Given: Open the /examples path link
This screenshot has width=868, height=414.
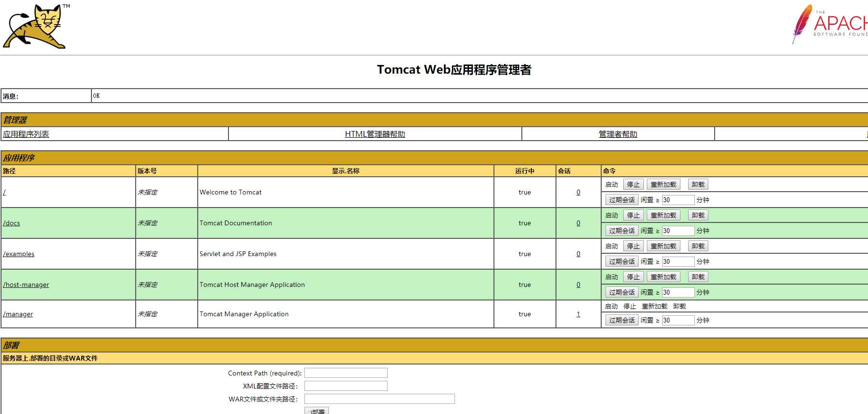Looking at the screenshot, I should (x=19, y=254).
